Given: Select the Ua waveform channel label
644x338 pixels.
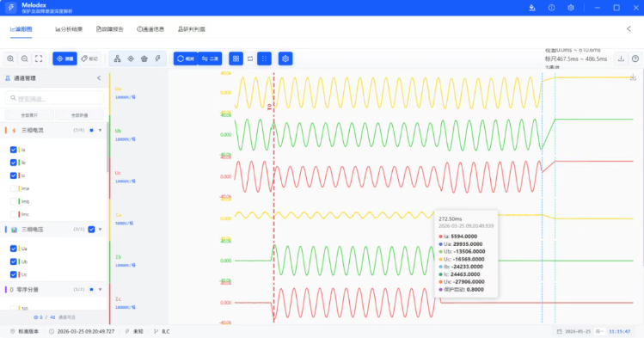Looking at the screenshot, I should (x=119, y=89).
